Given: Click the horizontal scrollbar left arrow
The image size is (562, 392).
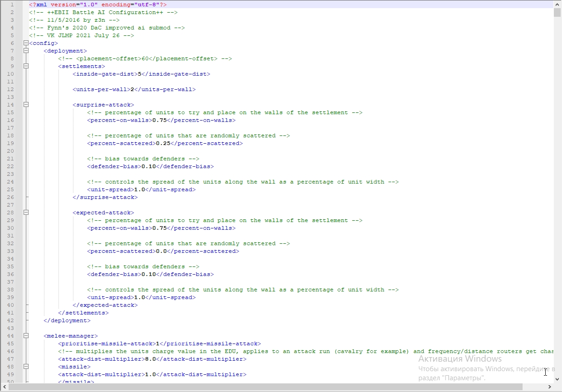Looking at the screenshot, I should click(x=4, y=387).
